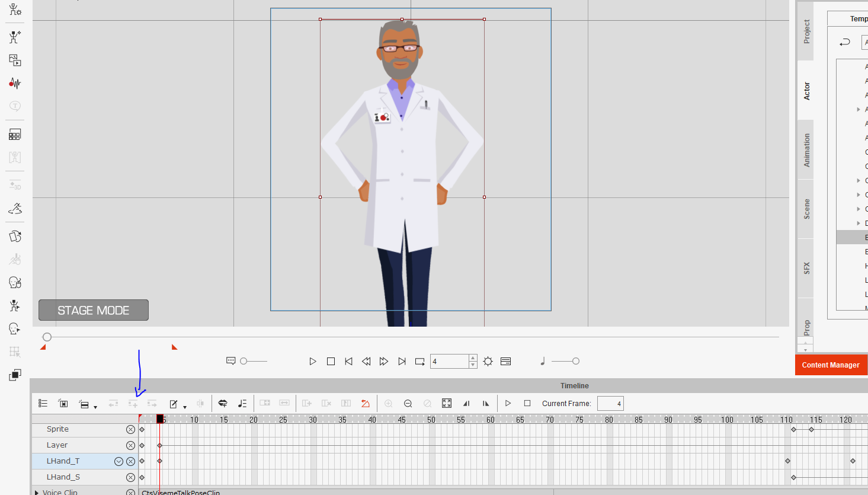Click the create media icon in sidebar
The height and width of the screenshot is (495, 868).
(x=15, y=60)
